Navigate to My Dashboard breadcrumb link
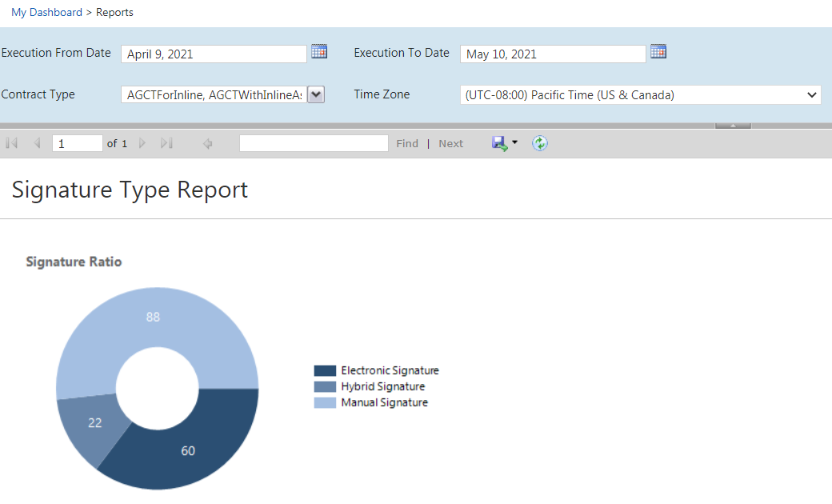This screenshot has width=832, height=504. click(46, 12)
